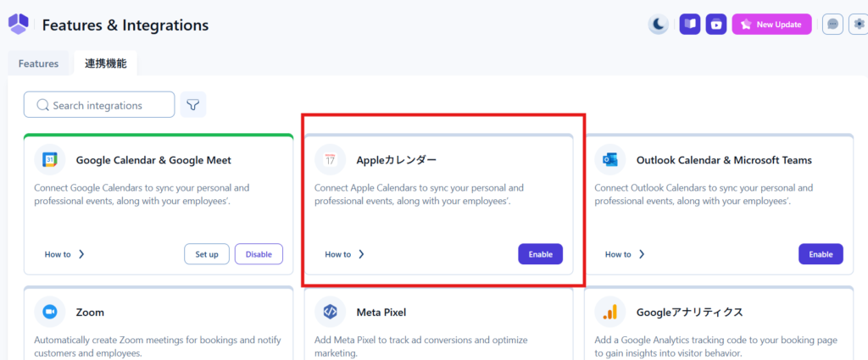The image size is (868, 360).
Task: Click the app logo in the header
Action: (x=19, y=25)
